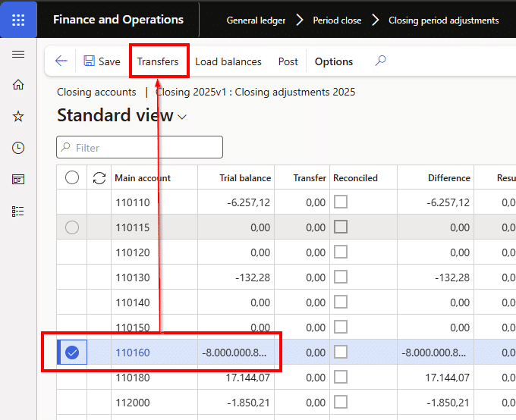This screenshot has width=516, height=420.
Task: Tick Reconciled checkbox for 112000
Action: tap(341, 402)
